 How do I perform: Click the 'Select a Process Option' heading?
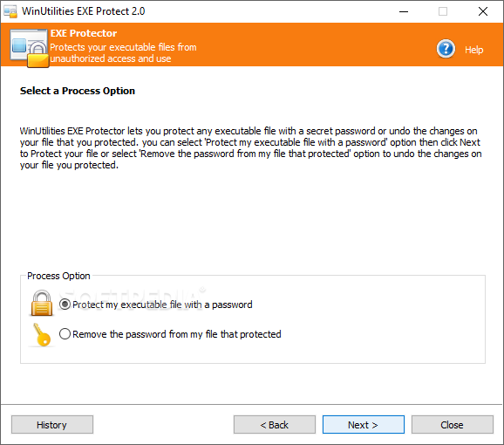point(78,91)
